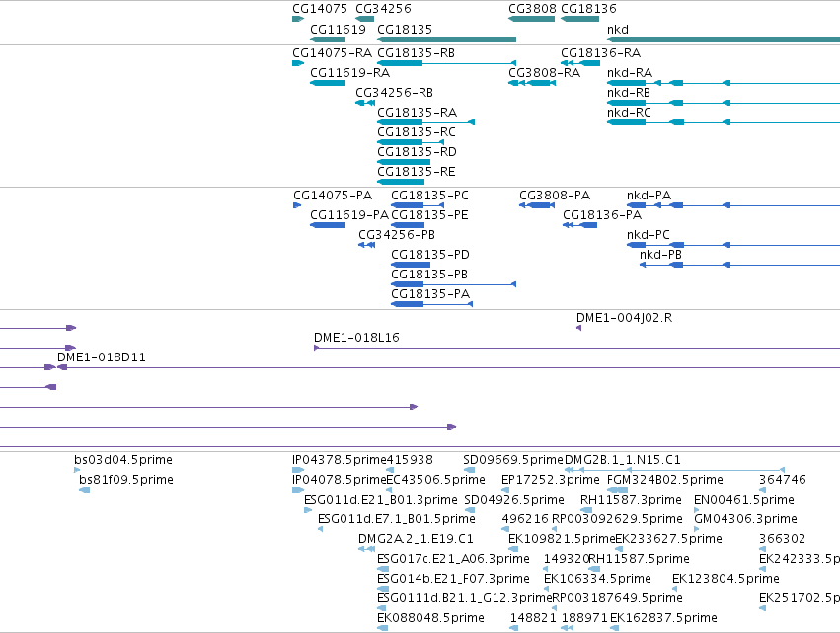Select the ESG014b.E21_F07.3prime EST
Image resolution: width=840 pixels, height=633 pixels.
383,589
